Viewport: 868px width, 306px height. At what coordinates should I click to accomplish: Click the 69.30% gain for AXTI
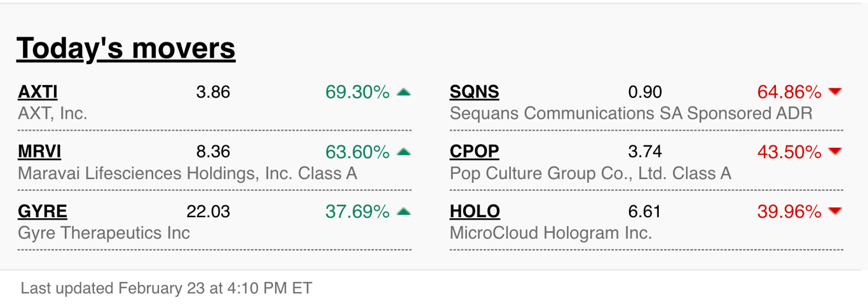(x=357, y=93)
